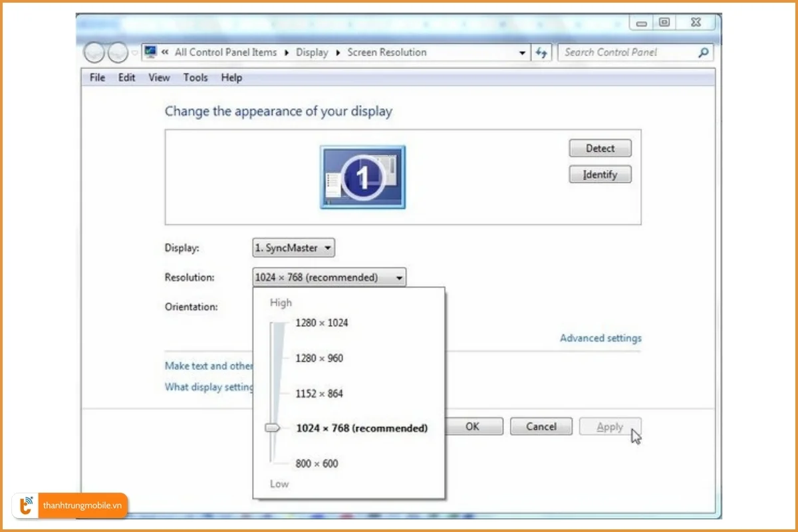Choose the 1280 × 1024 resolution option
The height and width of the screenshot is (532, 798).
tap(321, 323)
